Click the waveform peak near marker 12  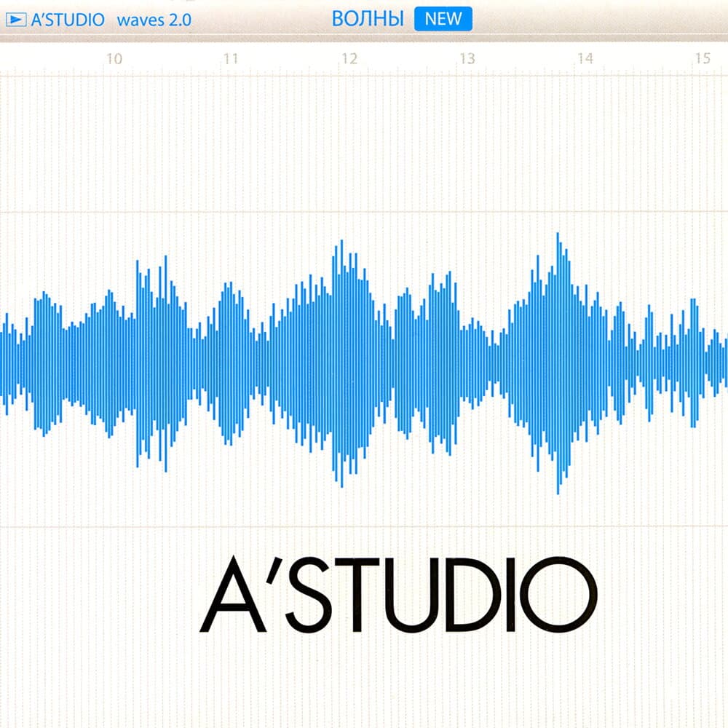(x=340, y=291)
